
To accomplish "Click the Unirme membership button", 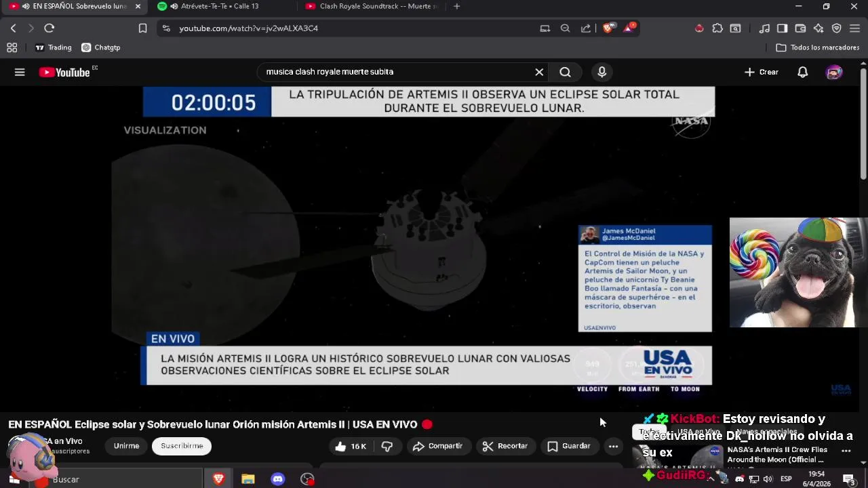I will [126, 446].
